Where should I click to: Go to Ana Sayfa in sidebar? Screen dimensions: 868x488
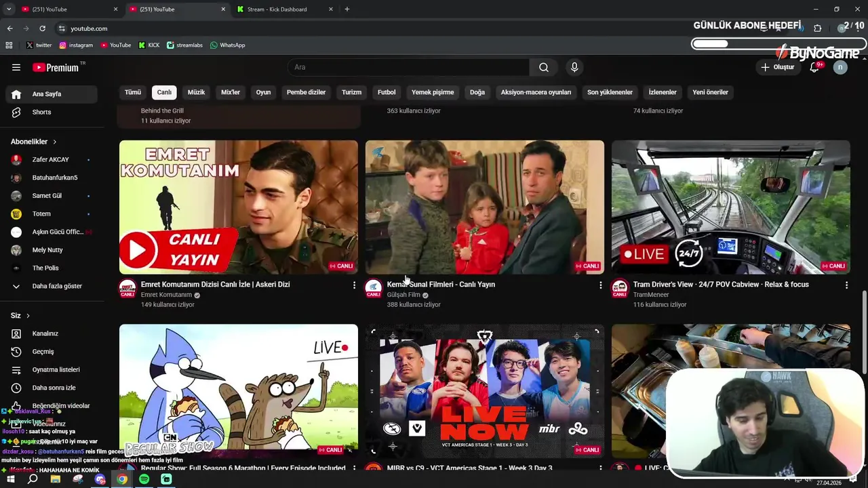52,94
